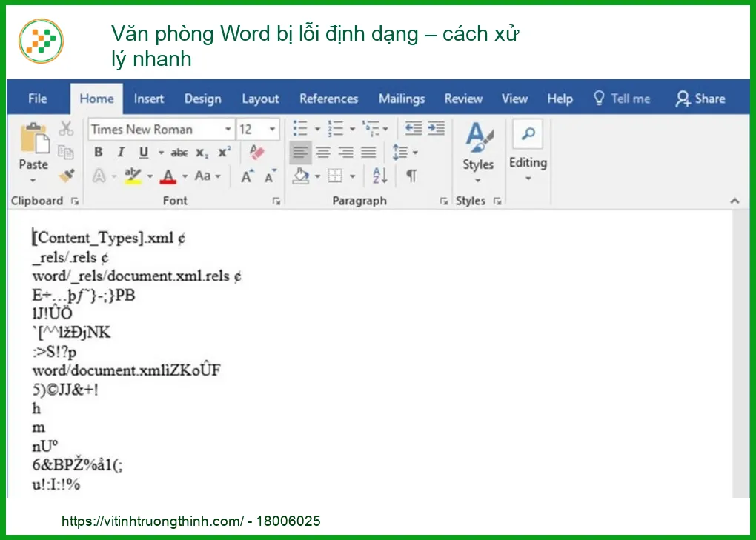Switch to the Insert tab
Screen dimensions: 756x540
149,99
